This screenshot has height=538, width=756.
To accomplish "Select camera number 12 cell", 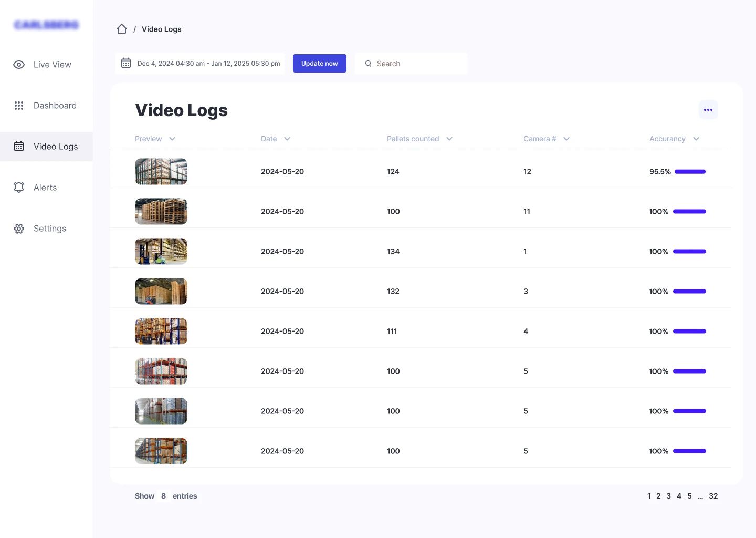I will [x=527, y=172].
